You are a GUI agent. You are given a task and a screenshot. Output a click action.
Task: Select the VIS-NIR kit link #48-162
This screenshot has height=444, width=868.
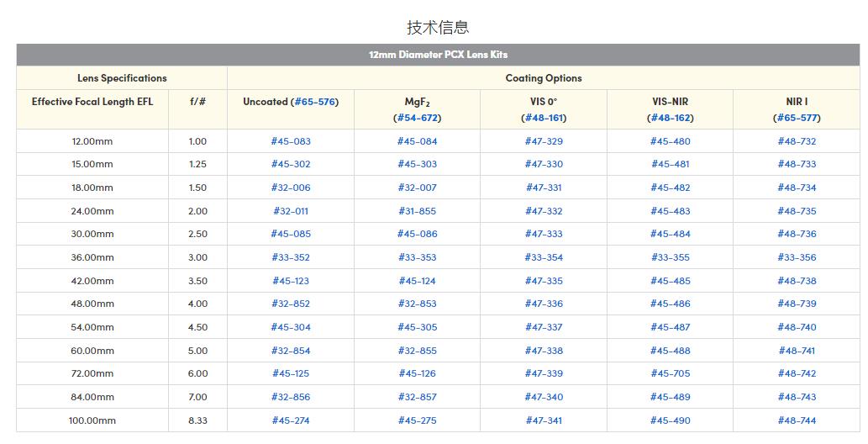[x=671, y=118]
